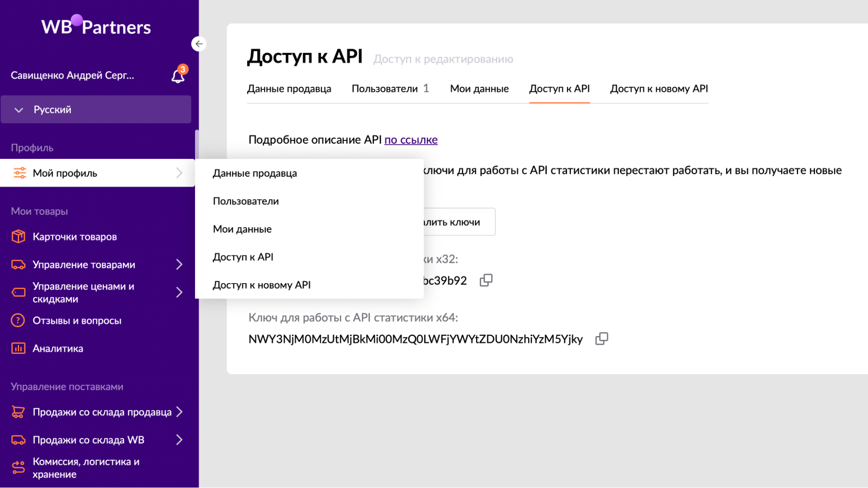
Task: Select Мои данные in the flyout menu
Action: pos(242,229)
